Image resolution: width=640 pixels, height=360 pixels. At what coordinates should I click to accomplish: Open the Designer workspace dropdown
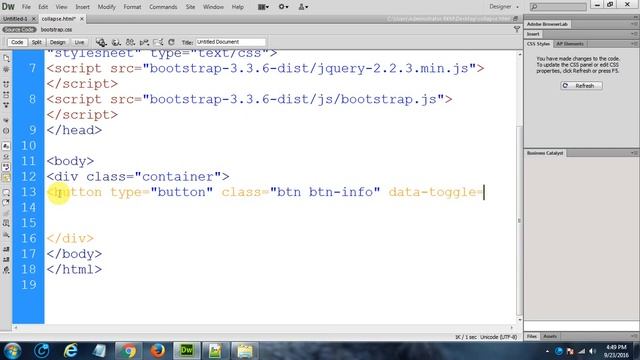click(504, 7)
